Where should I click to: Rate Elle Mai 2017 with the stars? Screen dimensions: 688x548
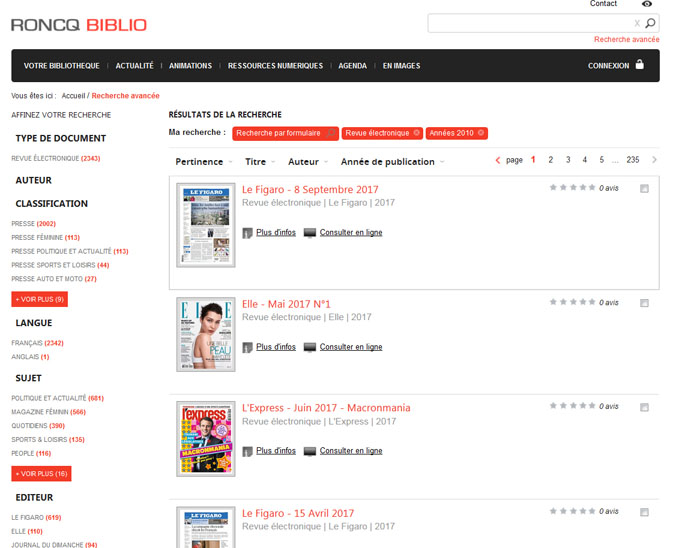click(573, 302)
